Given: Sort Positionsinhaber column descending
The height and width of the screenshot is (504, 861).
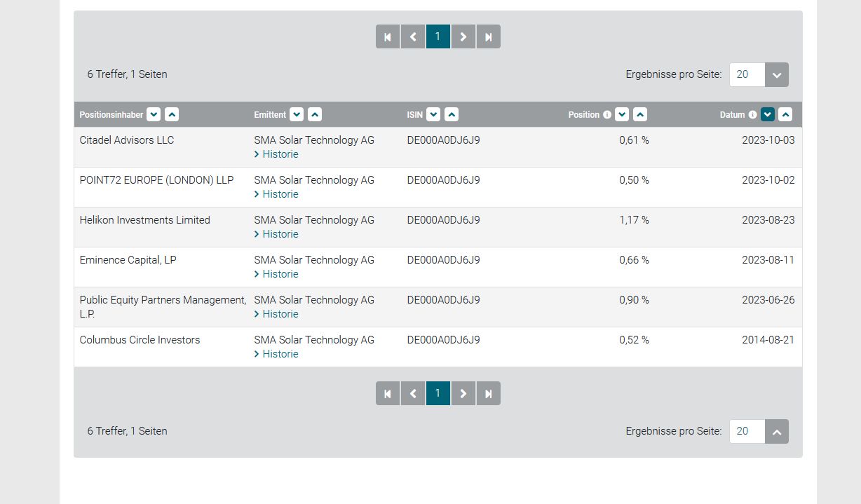Looking at the screenshot, I should click(154, 114).
